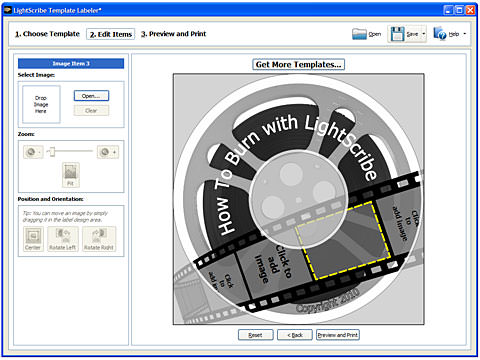Click the Preview and Print bottom button
480x360 pixels.
(x=338, y=335)
